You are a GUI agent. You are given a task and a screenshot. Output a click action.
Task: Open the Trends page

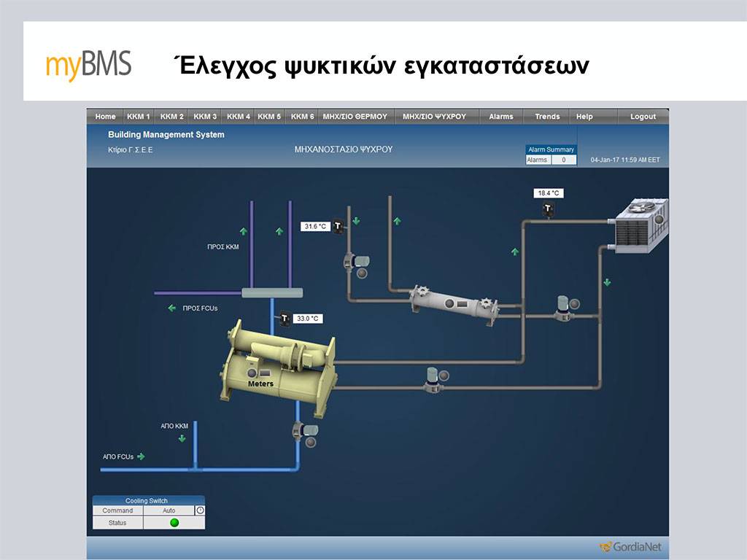(547, 117)
